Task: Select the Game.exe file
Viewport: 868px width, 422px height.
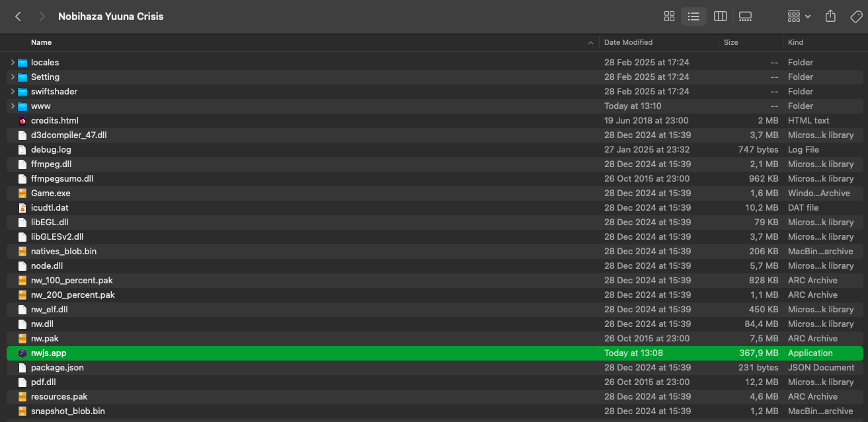Action: tap(50, 193)
